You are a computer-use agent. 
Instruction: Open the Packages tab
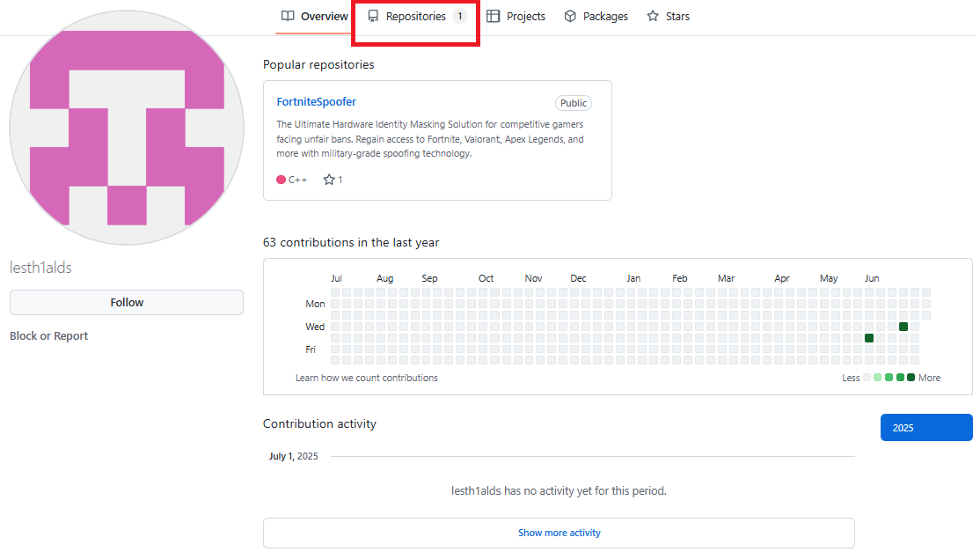[x=596, y=16]
